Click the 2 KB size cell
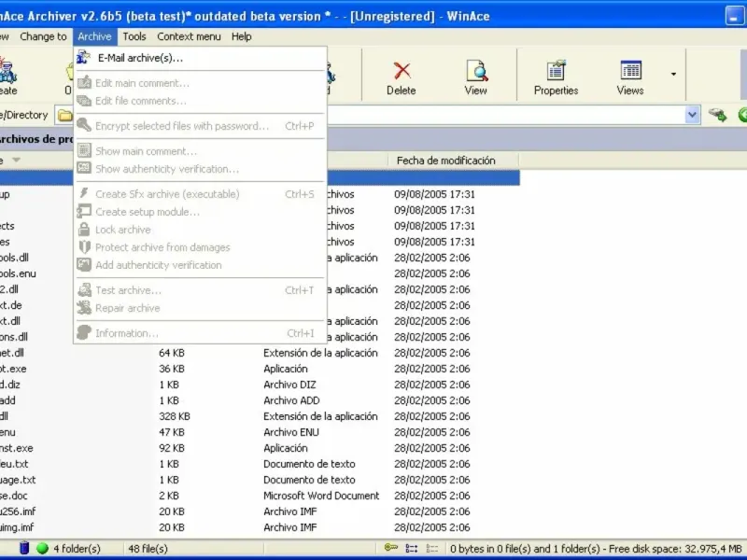Viewport: 747px width, 560px height. point(169,496)
